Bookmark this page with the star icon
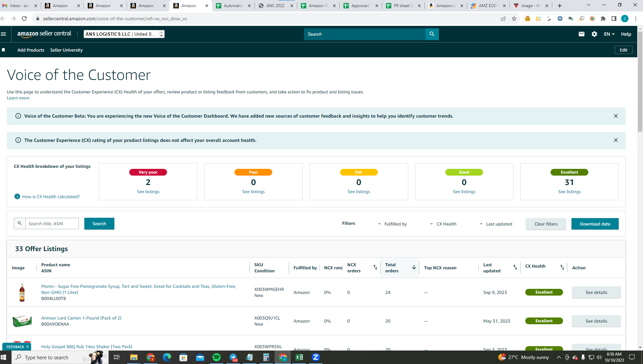 click(x=514, y=19)
